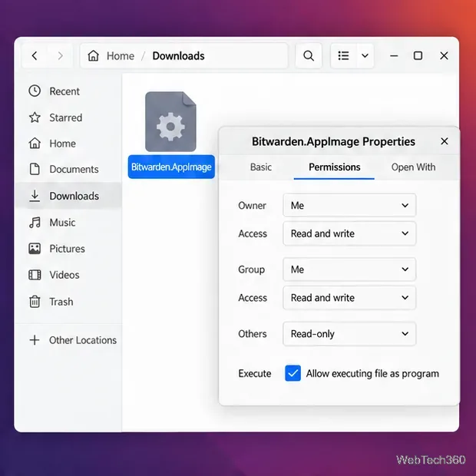The height and width of the screenshot is (476, 476).
Task: Click Home in the path bar
Action: 121,56
